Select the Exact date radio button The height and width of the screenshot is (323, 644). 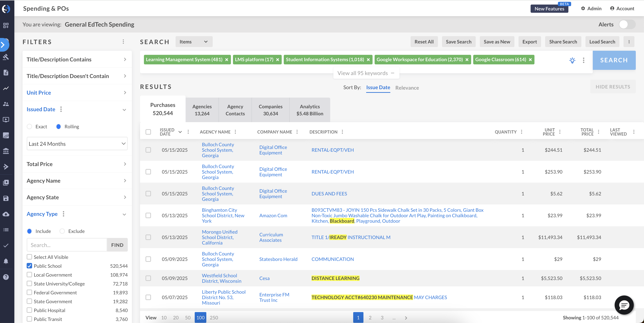coord(30,127)
